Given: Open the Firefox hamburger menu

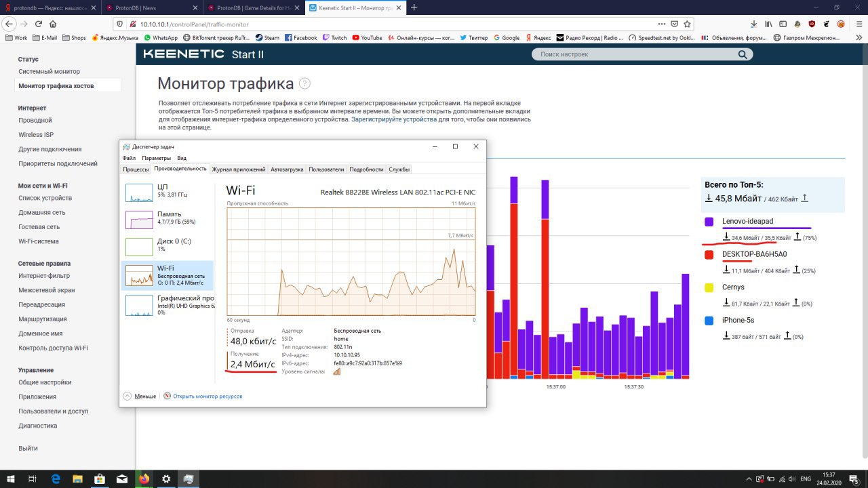Looking at the screenshot, I should [858, 23].
